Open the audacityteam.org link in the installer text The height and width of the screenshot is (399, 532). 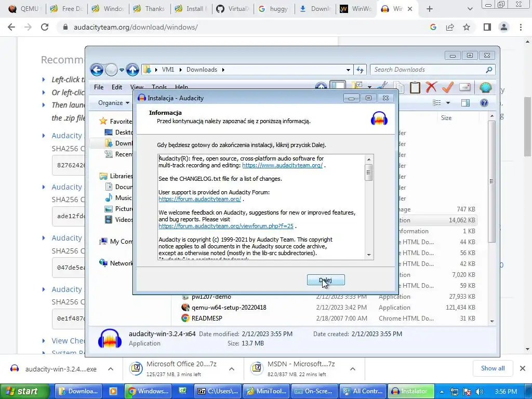[x=282, y=165]
